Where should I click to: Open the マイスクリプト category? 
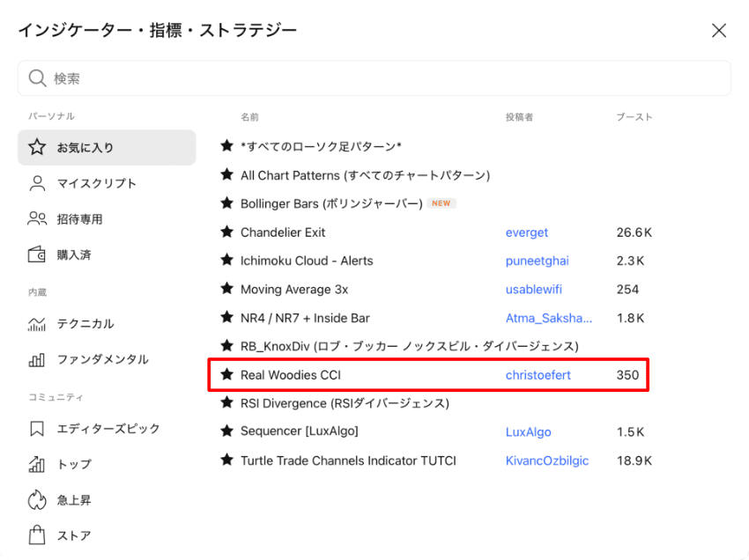[x=107, y=183]
